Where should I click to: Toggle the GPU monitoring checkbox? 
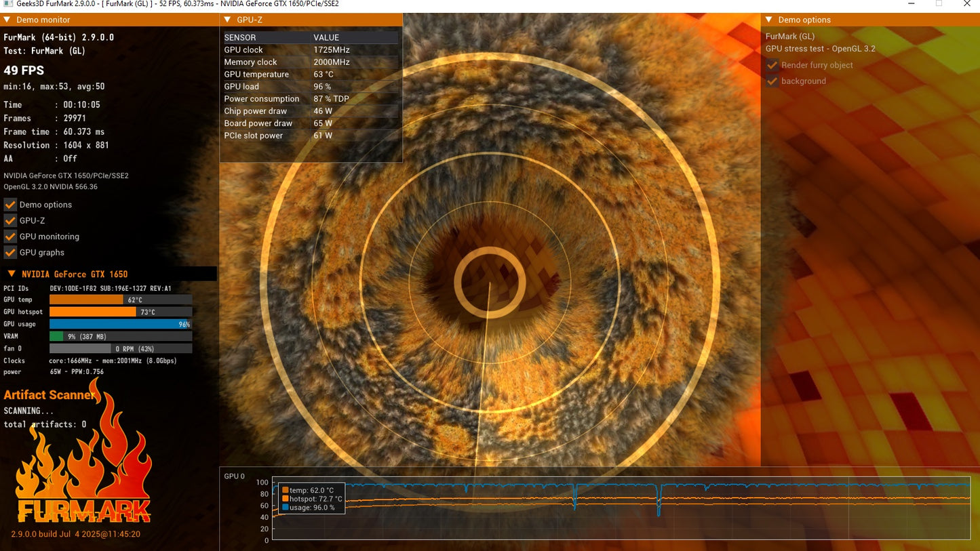[10, 237]
